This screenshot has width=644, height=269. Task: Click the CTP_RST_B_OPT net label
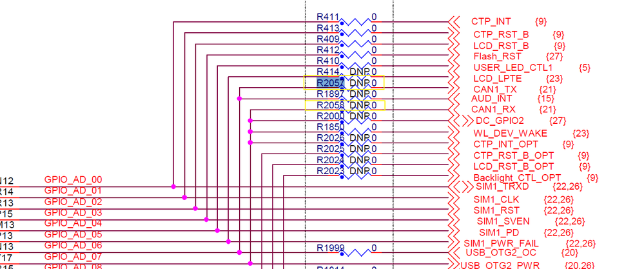pyautogui.click(x=513, y=155)
